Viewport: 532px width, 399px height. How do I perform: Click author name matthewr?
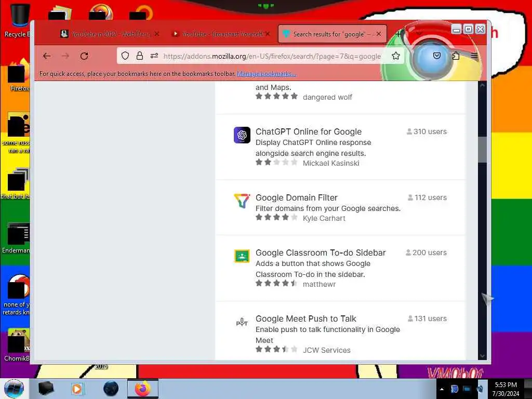pyautogui.click(x=320, y=284)
